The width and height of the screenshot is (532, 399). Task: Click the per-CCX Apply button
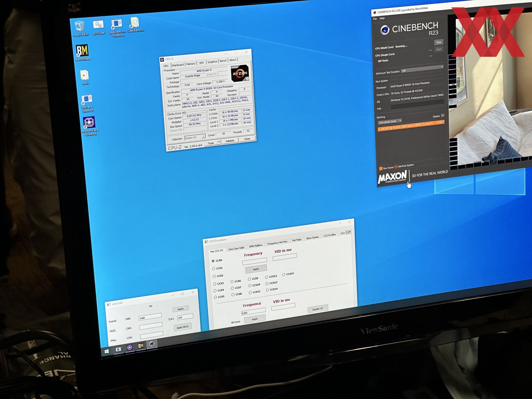pos(256,269)
